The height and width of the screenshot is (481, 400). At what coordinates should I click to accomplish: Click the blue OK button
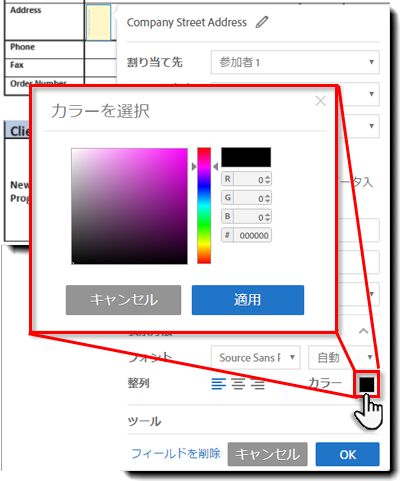pos(347,454)
